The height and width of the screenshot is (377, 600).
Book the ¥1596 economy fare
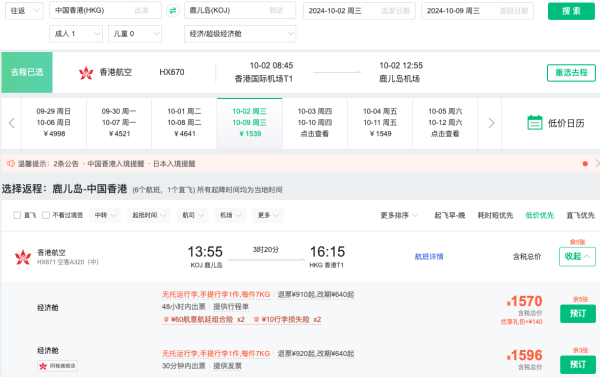[x=578, y=364]
